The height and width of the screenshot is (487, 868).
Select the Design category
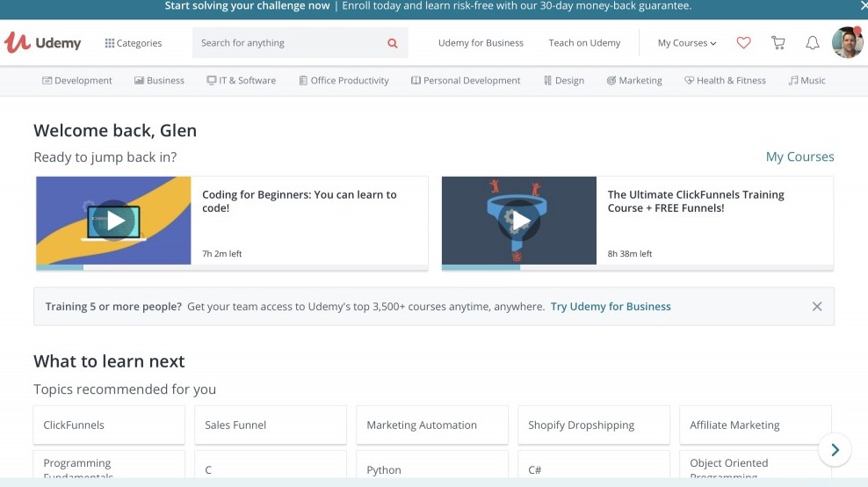[563, 80]
